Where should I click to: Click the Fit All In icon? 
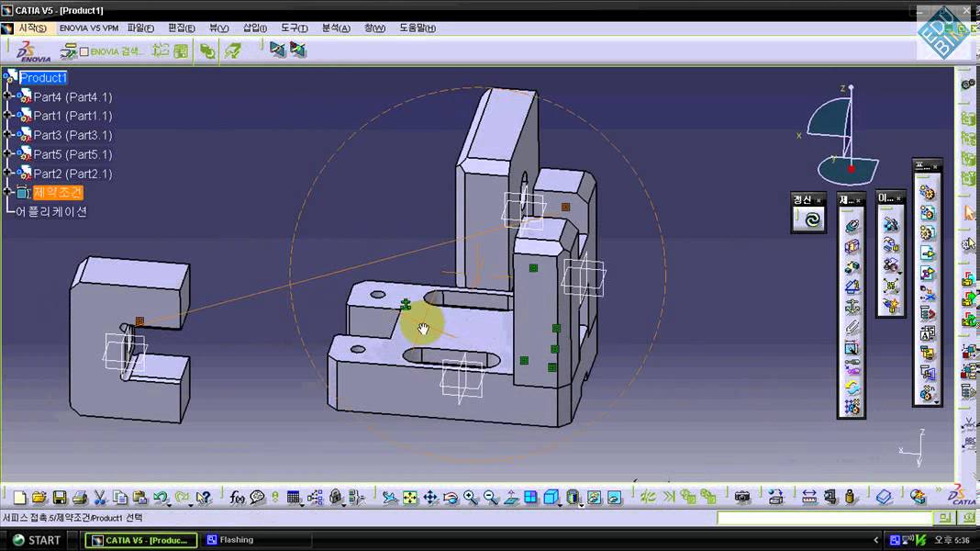[410, 497]
